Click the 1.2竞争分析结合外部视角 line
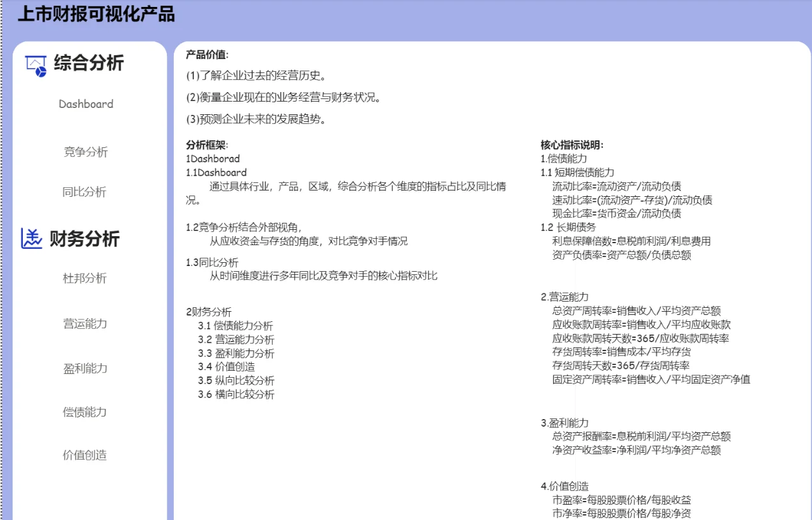812x520 pixels. [x=244, y=227]
